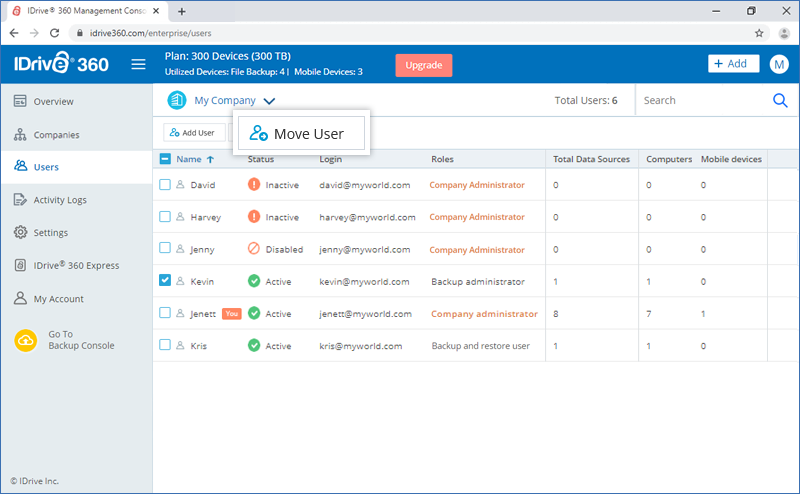800x494 pixels.
Task: Click Jenny's disabled status icon
Action: 254,249
